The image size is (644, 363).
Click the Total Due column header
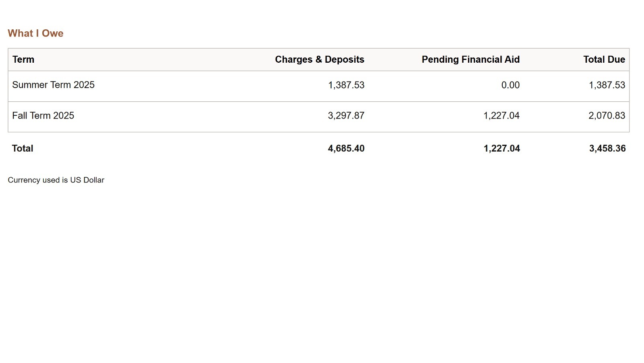coord(604,59)
